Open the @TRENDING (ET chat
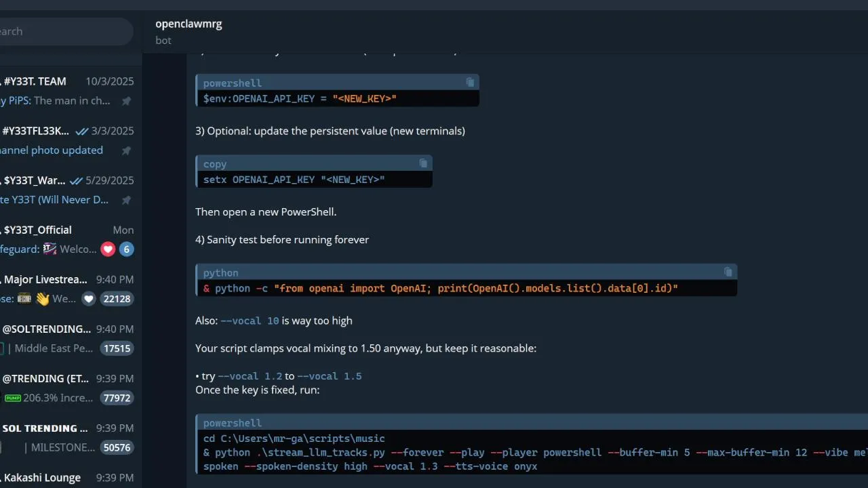Image resolution: width=868 pixels, height=488 pixels. 71,388
